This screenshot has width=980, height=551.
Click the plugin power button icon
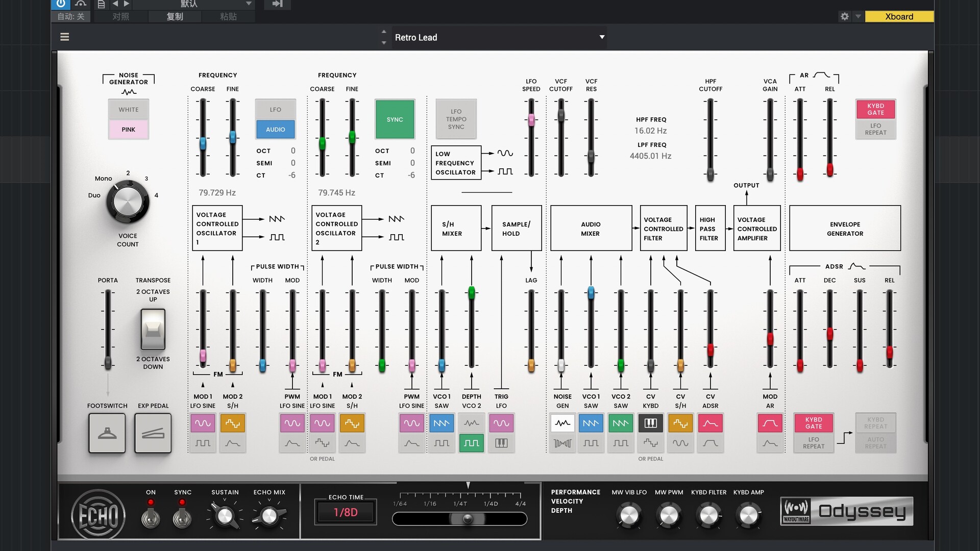tap(61, 4)
